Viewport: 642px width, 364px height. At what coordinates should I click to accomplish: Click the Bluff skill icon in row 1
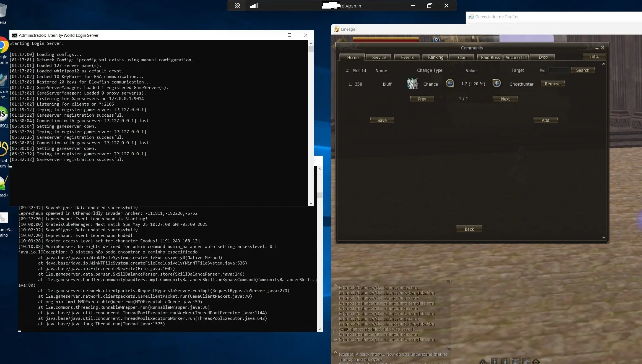[412, 83]
